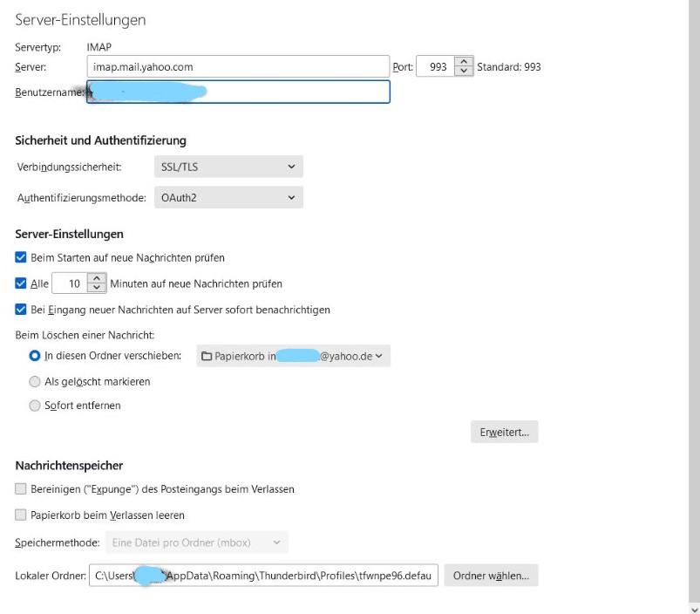Open the Papierkorb folder dropdown
The image size is (700, 614).
point(293,356)
